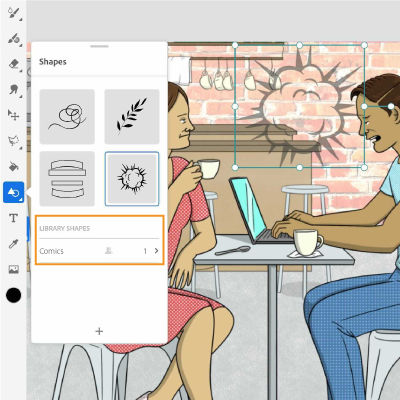Add a new shape with plus button
Viewport: 400px width, 400px height.
(99, 331)
